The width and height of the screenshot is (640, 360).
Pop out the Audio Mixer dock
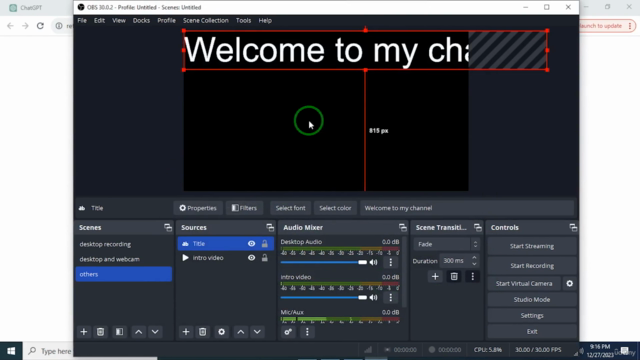[402, 227]
